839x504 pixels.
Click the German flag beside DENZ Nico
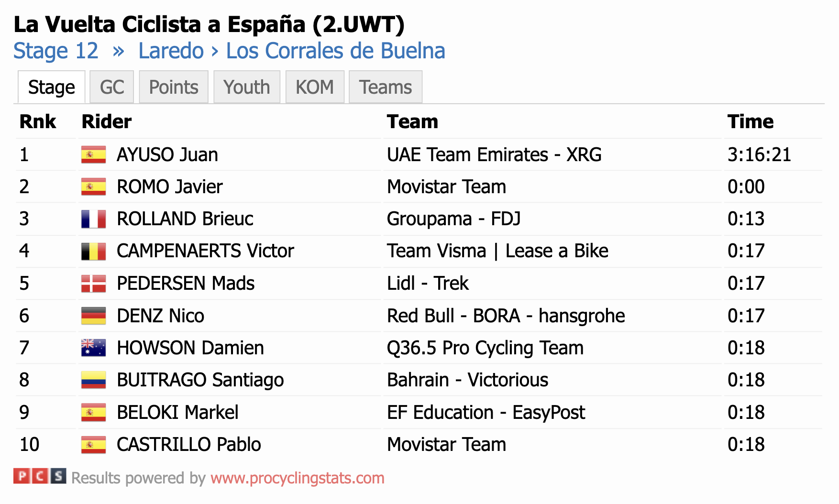tap(93, 316)
